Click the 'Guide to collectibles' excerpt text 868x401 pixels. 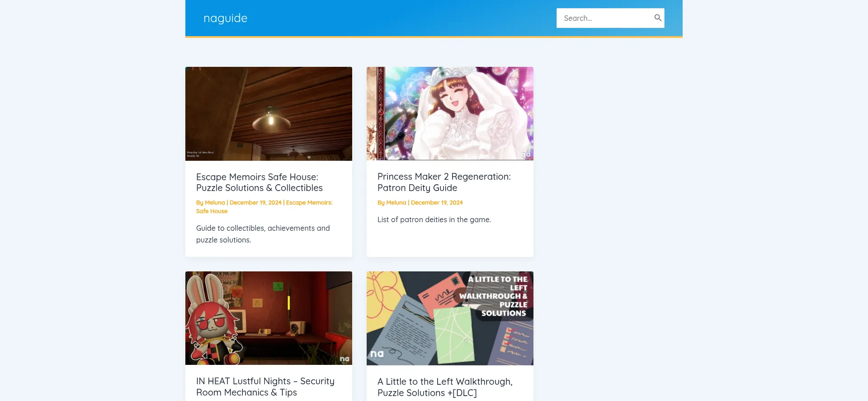tap(263, 234)
